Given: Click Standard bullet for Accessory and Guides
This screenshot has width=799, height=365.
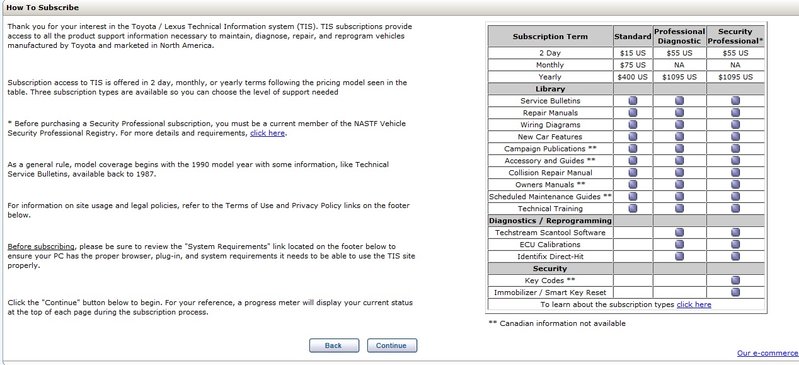Looking at the screenshot, I should pos(632,161).
